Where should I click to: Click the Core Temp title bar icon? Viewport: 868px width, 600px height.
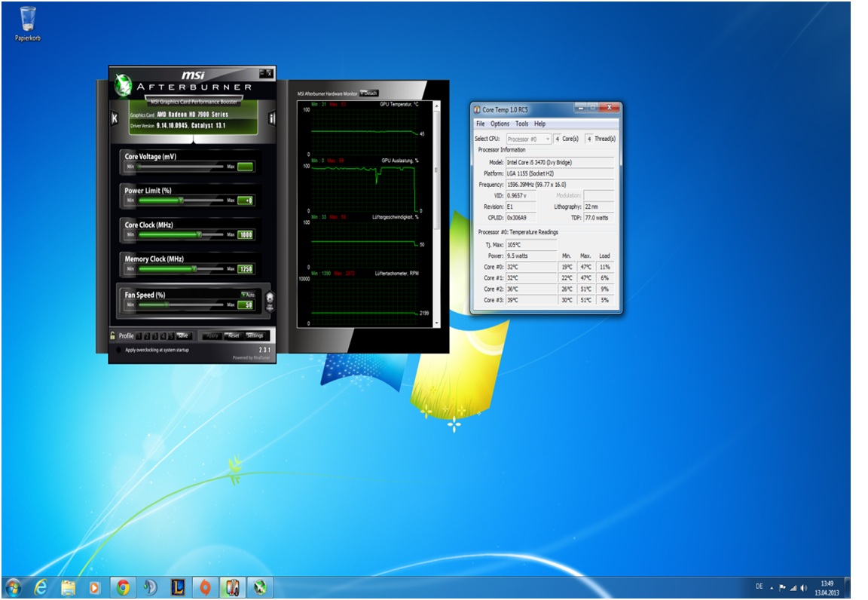coord(477,110)
